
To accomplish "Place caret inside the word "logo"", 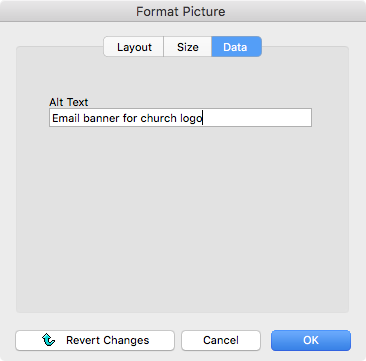I will [191, 119].
